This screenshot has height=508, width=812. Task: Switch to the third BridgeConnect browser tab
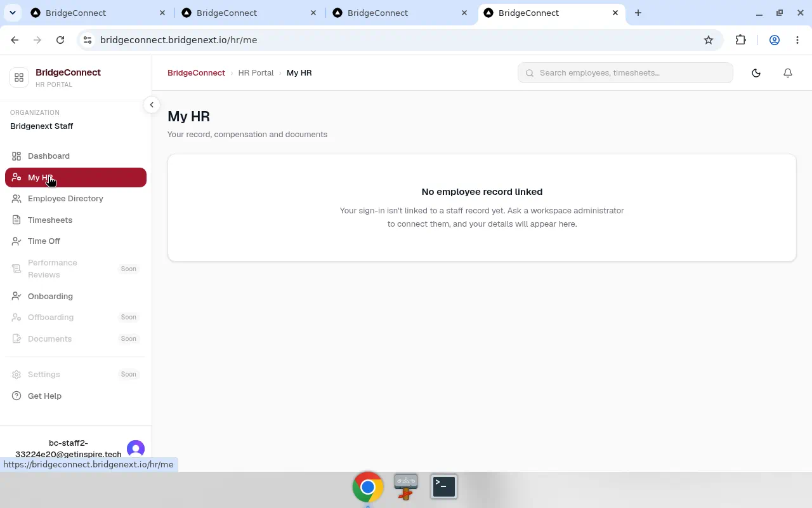pyautogui.click(x=398, y=13)
